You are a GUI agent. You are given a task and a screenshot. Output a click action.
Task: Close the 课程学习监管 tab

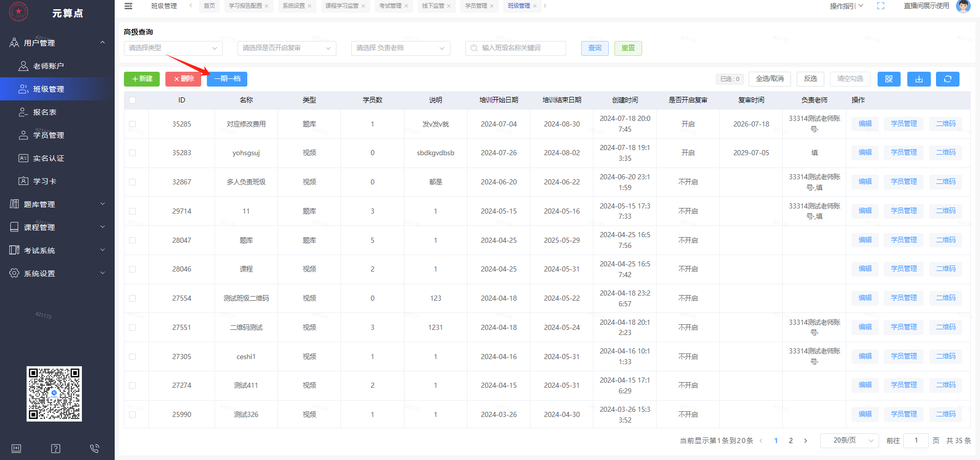pyautogui.click(x=363, y=6)
